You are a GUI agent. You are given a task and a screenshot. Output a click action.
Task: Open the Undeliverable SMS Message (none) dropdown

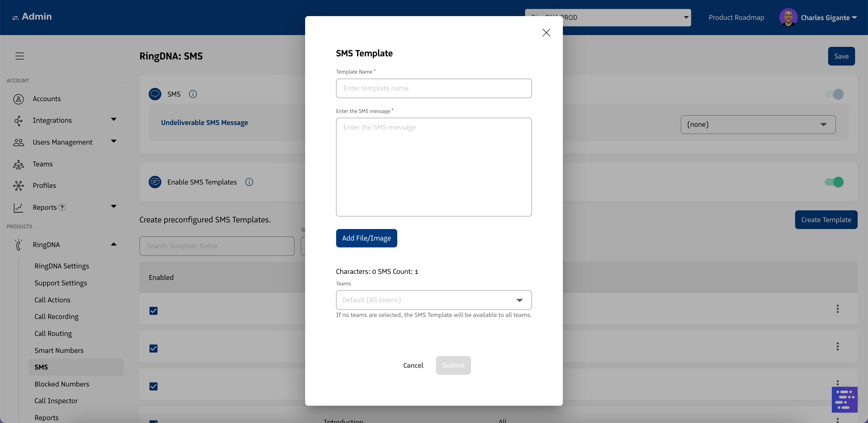coord(758,124)
